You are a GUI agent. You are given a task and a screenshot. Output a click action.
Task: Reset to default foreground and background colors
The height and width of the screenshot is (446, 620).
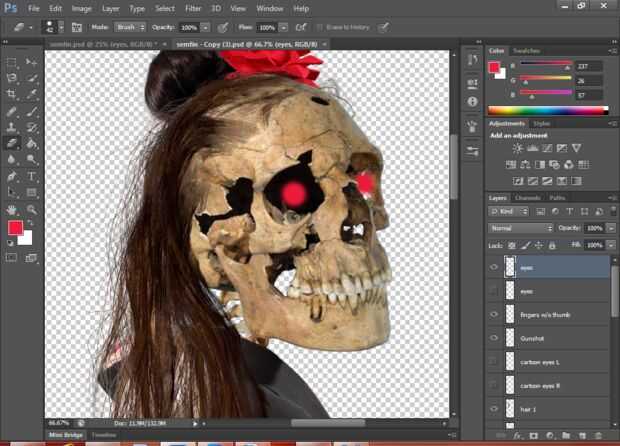click(11, 242)
